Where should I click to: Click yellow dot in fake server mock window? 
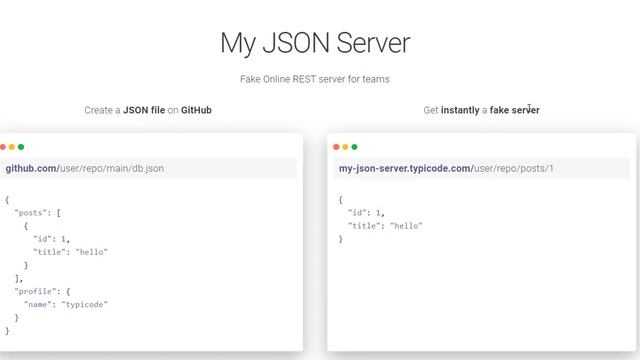(345, 147)
